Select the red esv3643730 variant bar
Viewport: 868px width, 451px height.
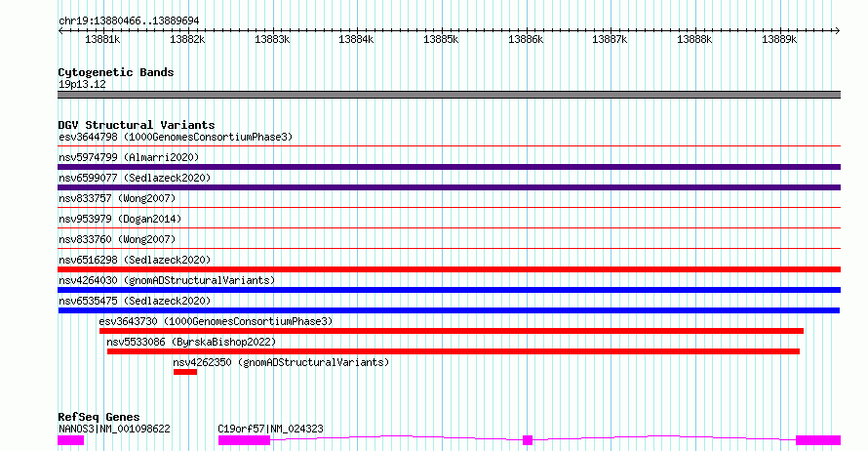(452, 331)
